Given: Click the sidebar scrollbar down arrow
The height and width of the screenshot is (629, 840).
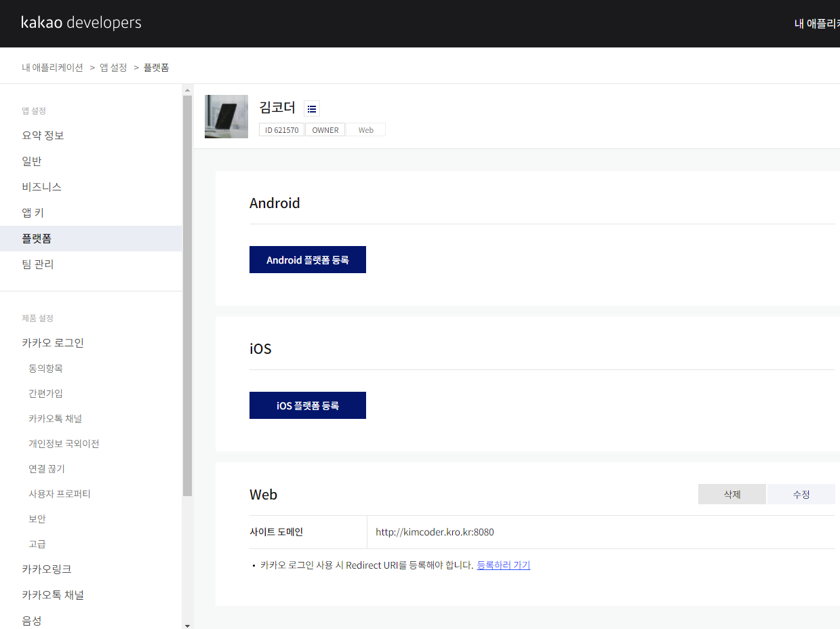Looking at the screenshot, I should tap(188, 625).
